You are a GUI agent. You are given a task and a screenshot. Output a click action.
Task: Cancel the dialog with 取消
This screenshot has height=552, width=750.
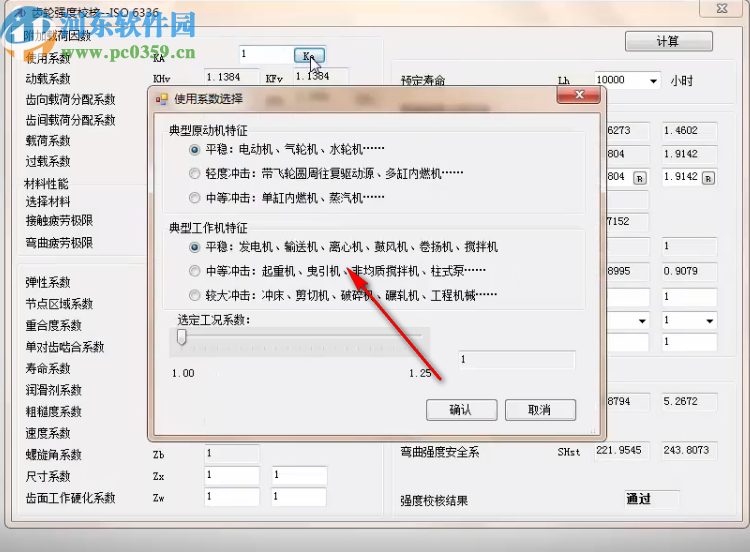pos(540,410)
